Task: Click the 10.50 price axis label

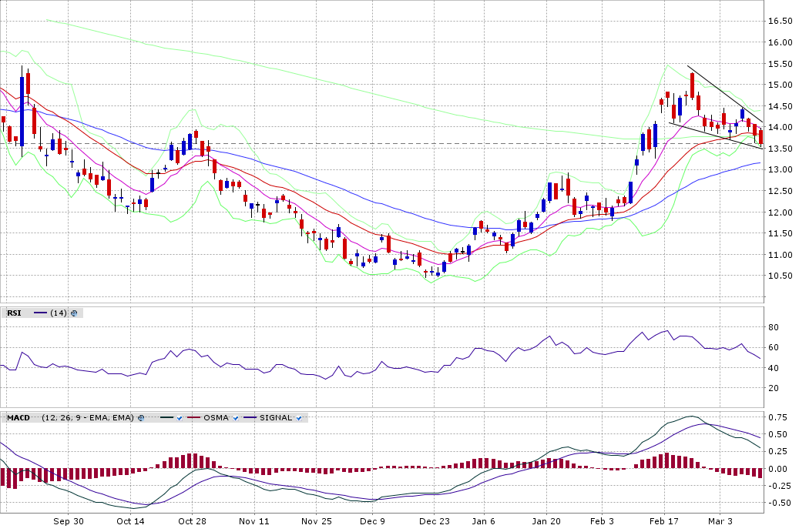Action: [781, 276]
